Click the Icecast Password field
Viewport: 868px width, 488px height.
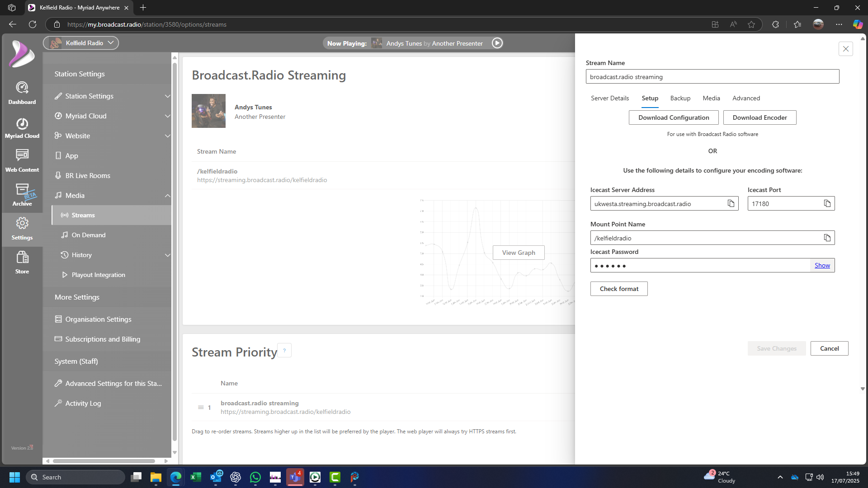(701, 265)
